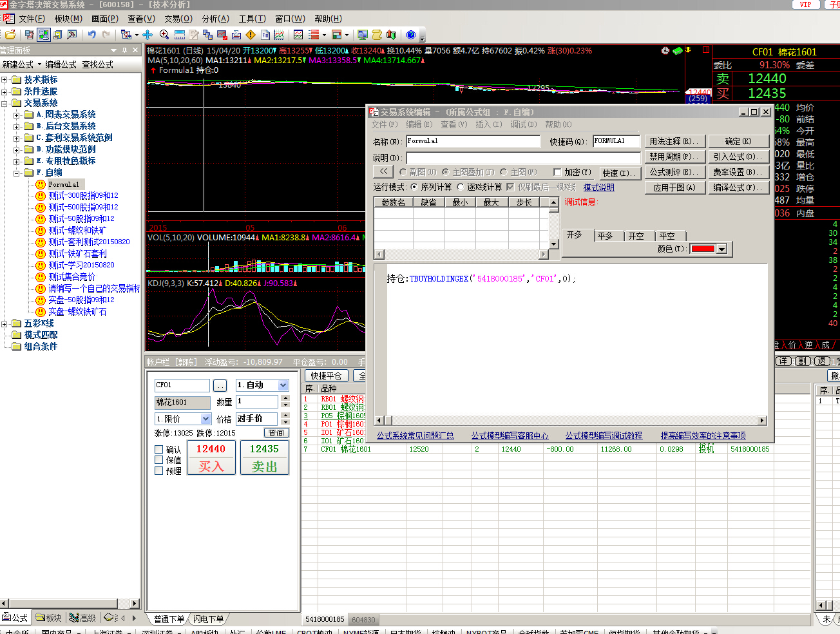840x634 pixels.
Task: Open the 分析(A) menu
Action: point(215,19)
